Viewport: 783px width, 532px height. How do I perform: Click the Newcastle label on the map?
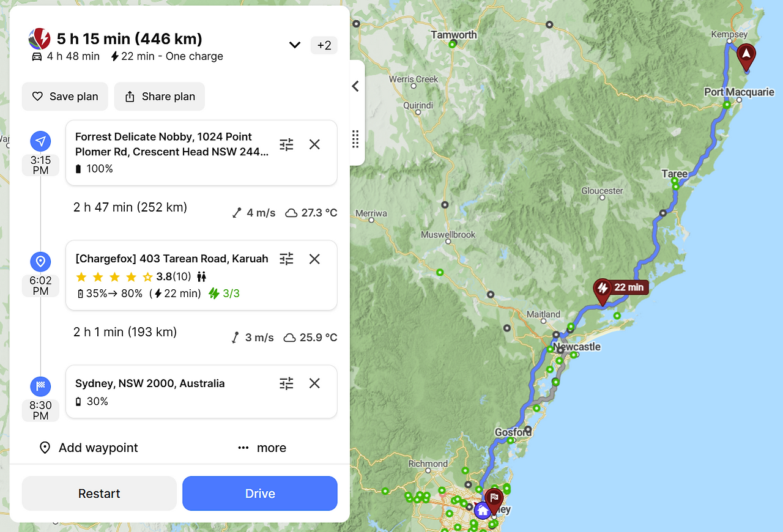click(x=577, y=347)
